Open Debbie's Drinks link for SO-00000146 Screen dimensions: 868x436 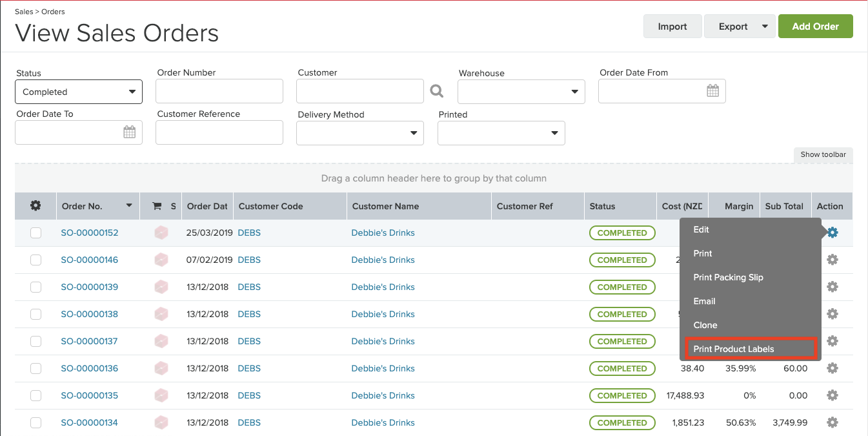tap(383, 260)
